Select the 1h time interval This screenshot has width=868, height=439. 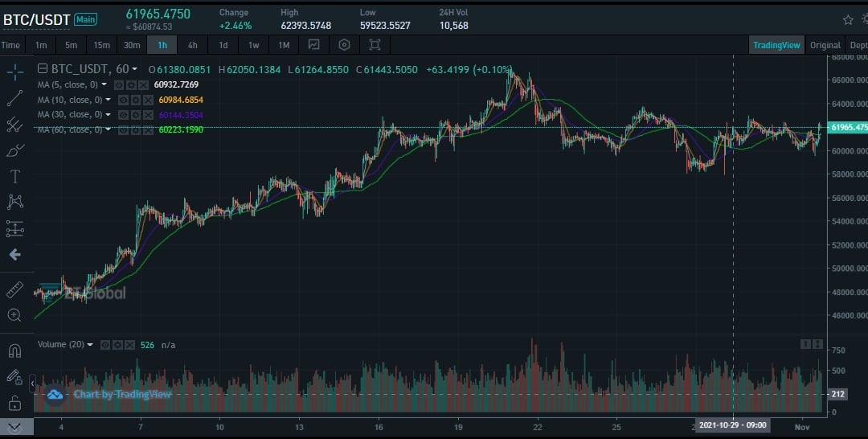click(162, 45)
